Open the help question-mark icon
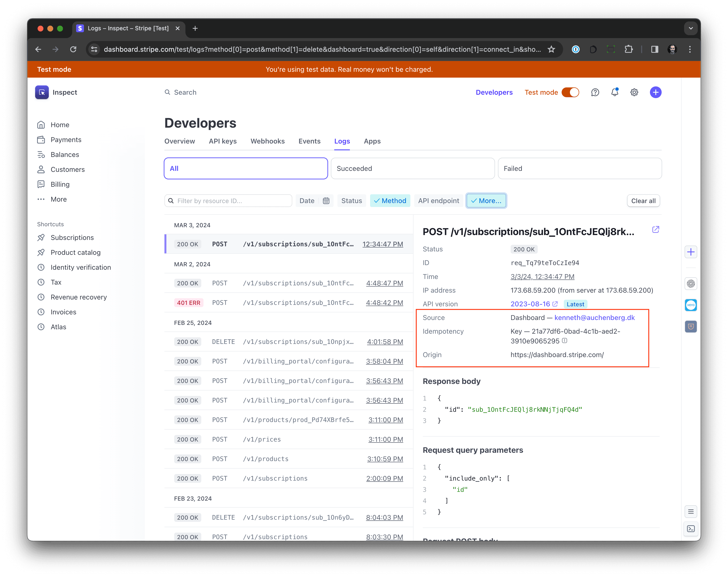 pyautogui.click(x=595, y=92)
